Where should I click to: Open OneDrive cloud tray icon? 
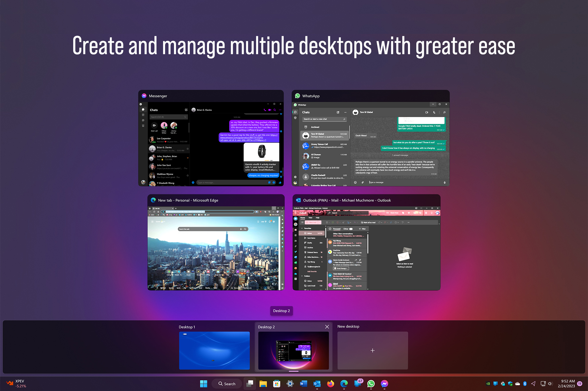[518, 384]
